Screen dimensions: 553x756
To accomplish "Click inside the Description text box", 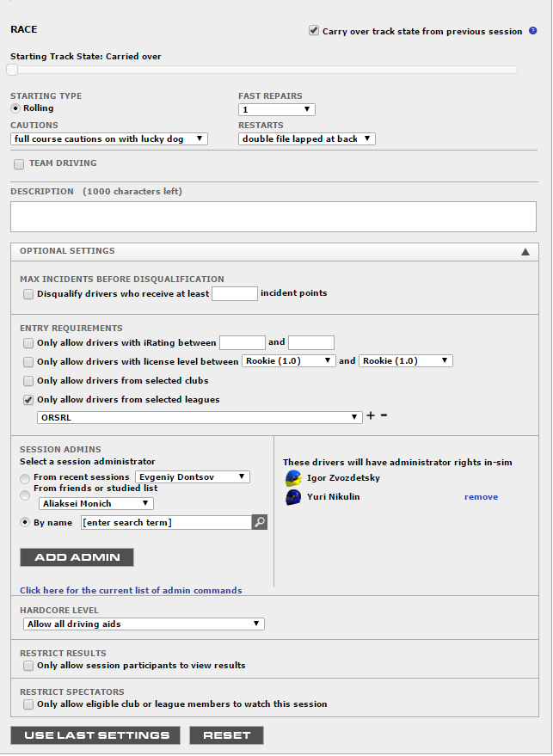I will tap(273, 216).
